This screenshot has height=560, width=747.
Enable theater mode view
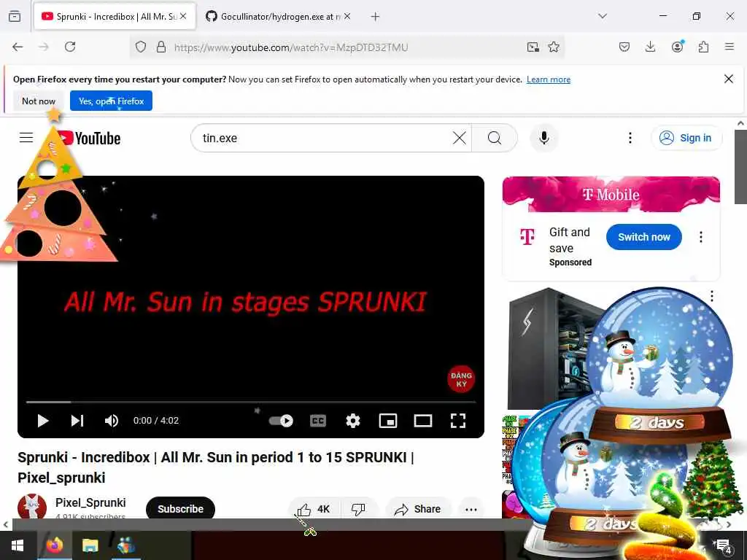tap(423, 421)
